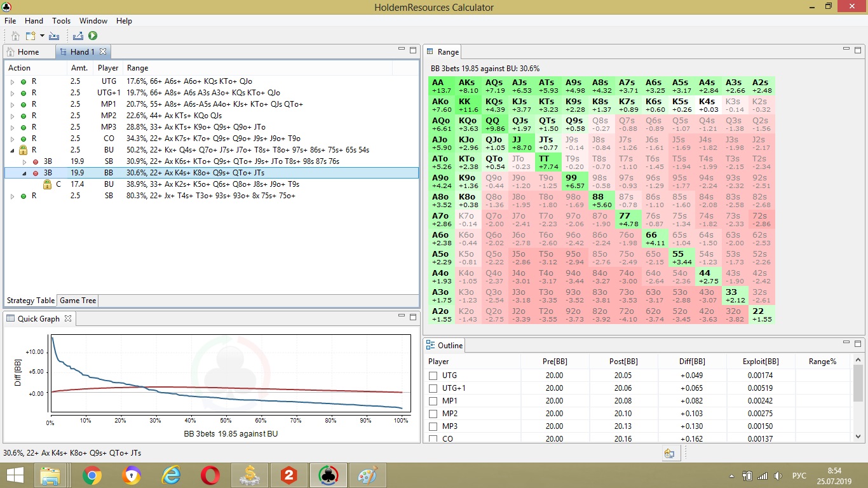Minimize the Hand 1 strategy panel
The width and height of the screenshot is (868, 488).
pyautogui.click(x=402, y=49)
